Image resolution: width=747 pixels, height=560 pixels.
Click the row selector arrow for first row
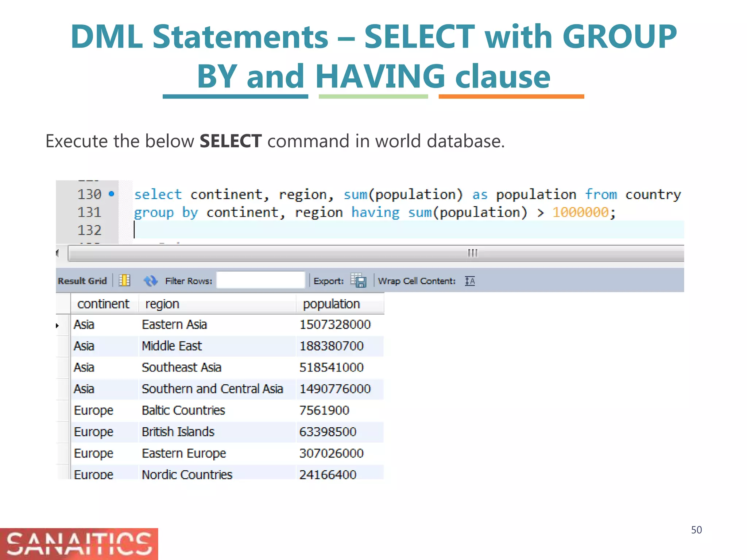click(58, 326)
